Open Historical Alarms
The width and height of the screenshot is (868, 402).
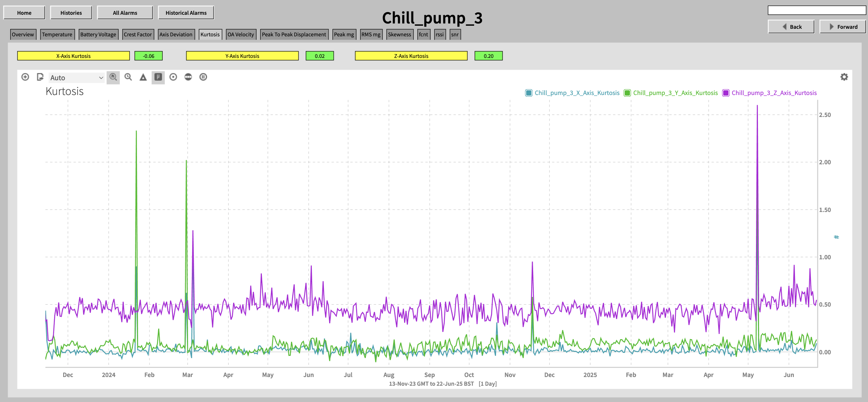point(186,13)
